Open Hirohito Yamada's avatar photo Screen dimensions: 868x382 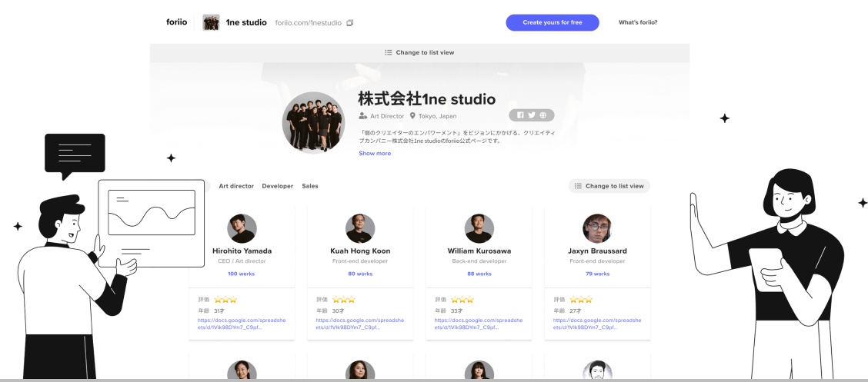[x=242, y=228]
